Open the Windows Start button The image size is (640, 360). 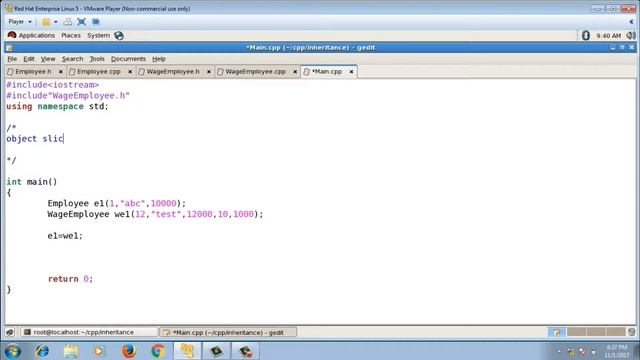click(12, 351)
